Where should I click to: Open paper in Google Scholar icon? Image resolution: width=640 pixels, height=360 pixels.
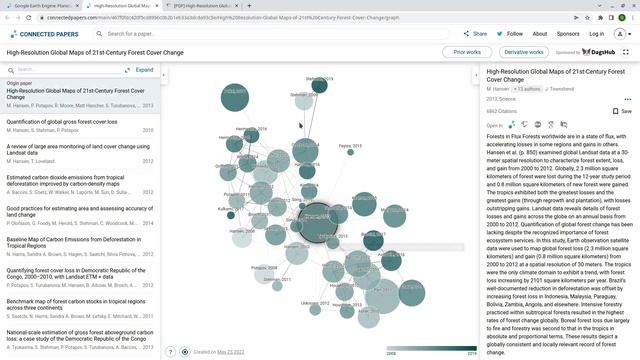[551, 124]
